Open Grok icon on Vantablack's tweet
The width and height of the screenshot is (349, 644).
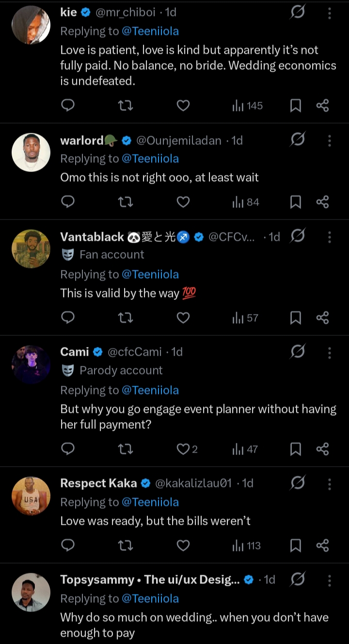pyautogui.click(x=297, y=236)
